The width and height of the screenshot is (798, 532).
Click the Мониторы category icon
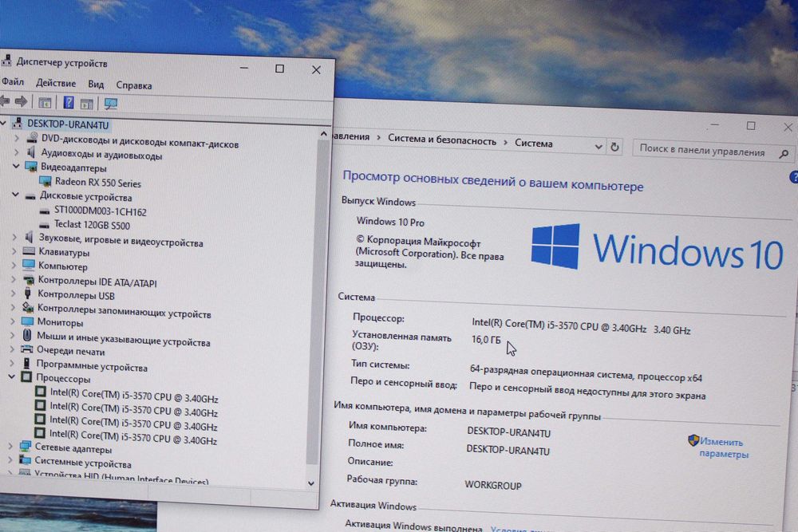click(x=27, y=321)
